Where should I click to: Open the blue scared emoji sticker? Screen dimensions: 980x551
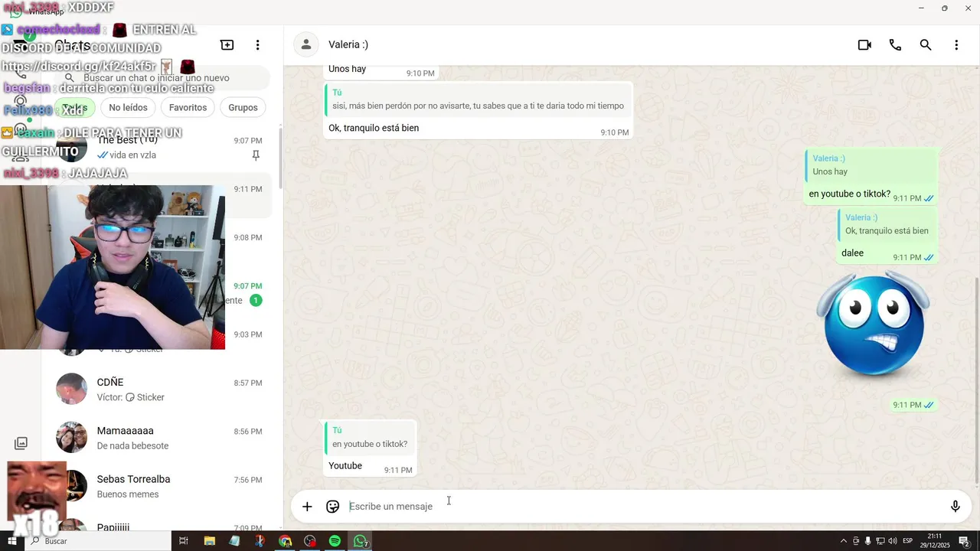coord(874,324)
